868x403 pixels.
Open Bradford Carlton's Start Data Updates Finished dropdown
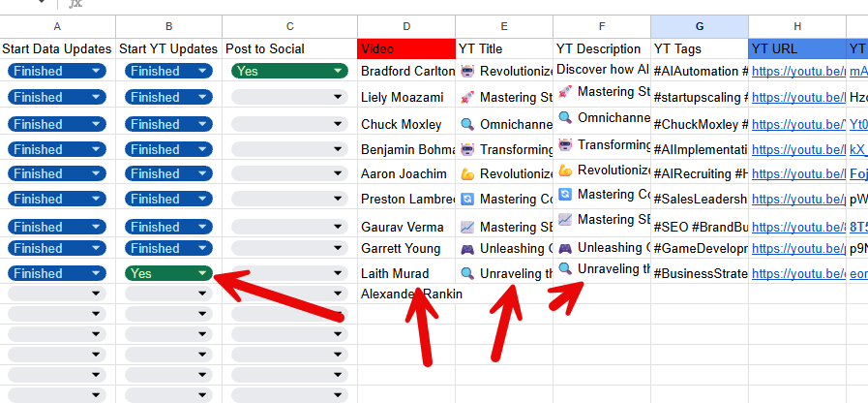[96, 71]
